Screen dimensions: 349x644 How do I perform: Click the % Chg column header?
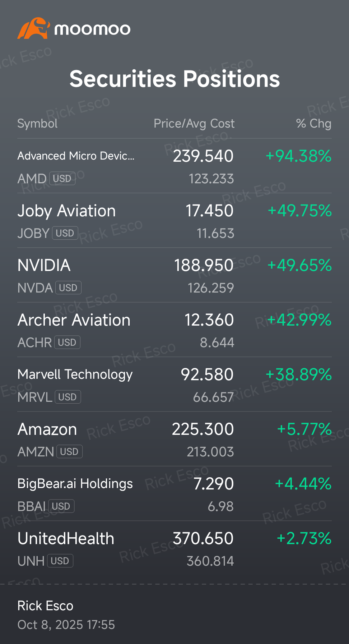point(313,124)
